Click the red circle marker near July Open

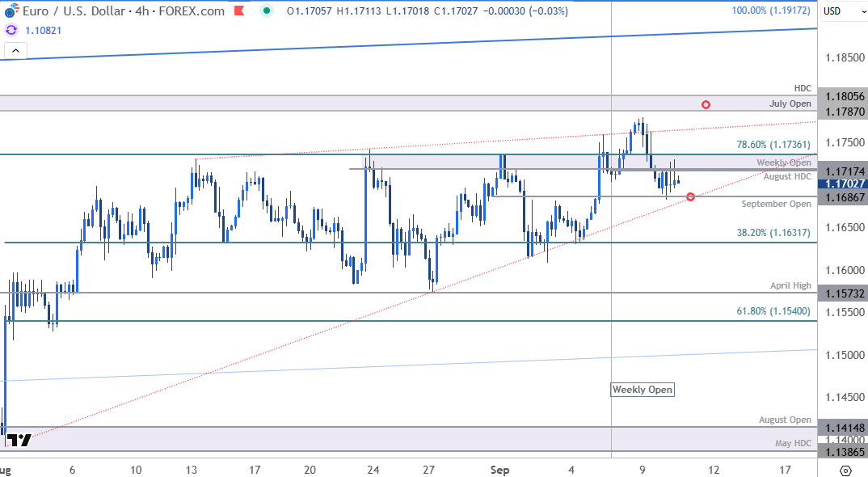(x=706, y=104)
